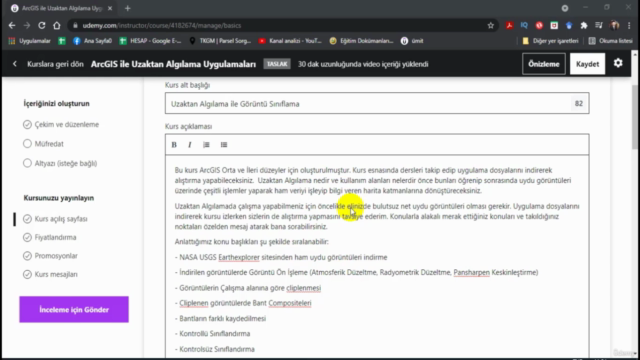Go back with the arrow beside Kurslara geri dön

tap(15, 64)
